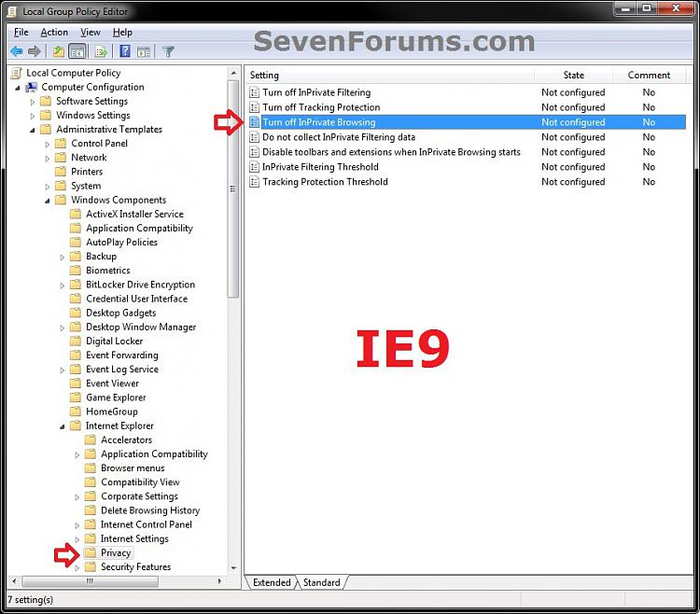
Task: Click the Export list toolbar icon
Action: pyautogui.click(x=101, y=51)
